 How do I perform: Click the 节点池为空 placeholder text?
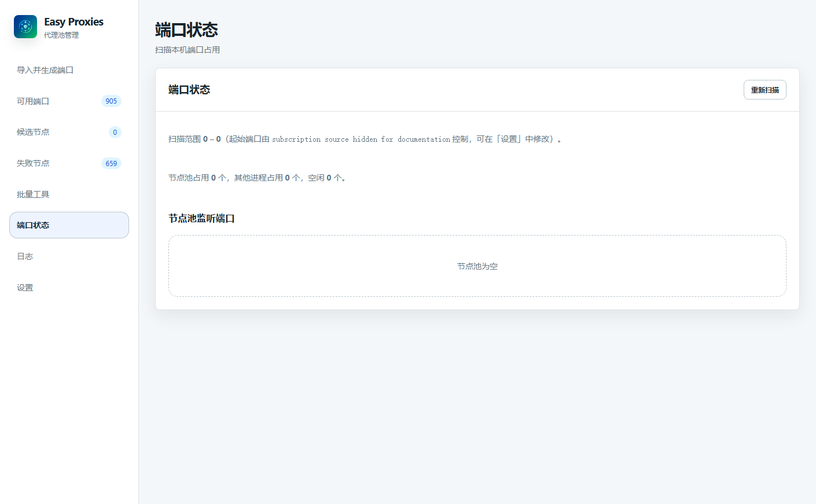tap(477, 266)
